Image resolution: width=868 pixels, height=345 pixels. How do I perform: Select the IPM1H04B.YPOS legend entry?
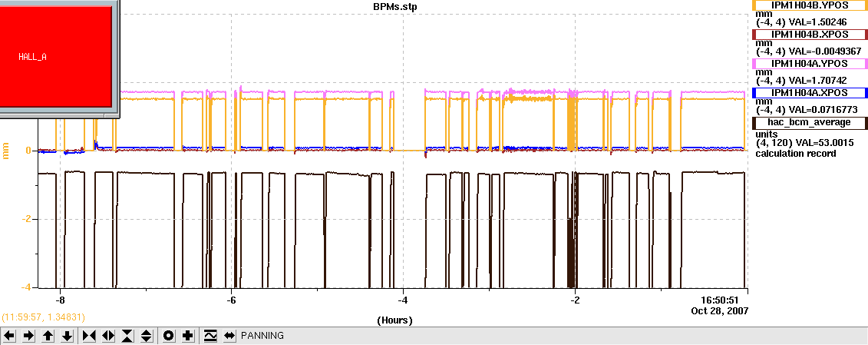[810, 5]
